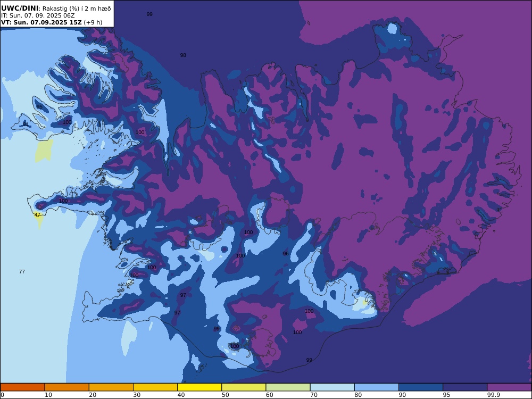Click the legend tick label '50'
532x399 pixels.
225,395
